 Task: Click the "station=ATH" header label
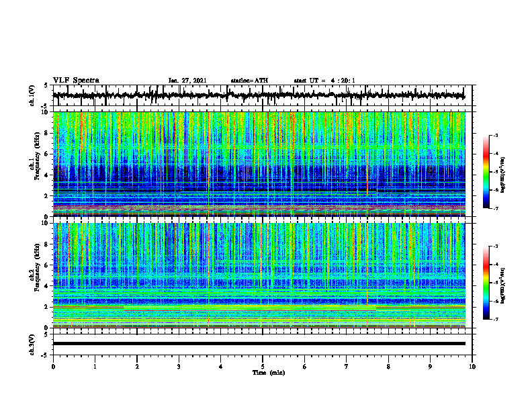[249, 81]
